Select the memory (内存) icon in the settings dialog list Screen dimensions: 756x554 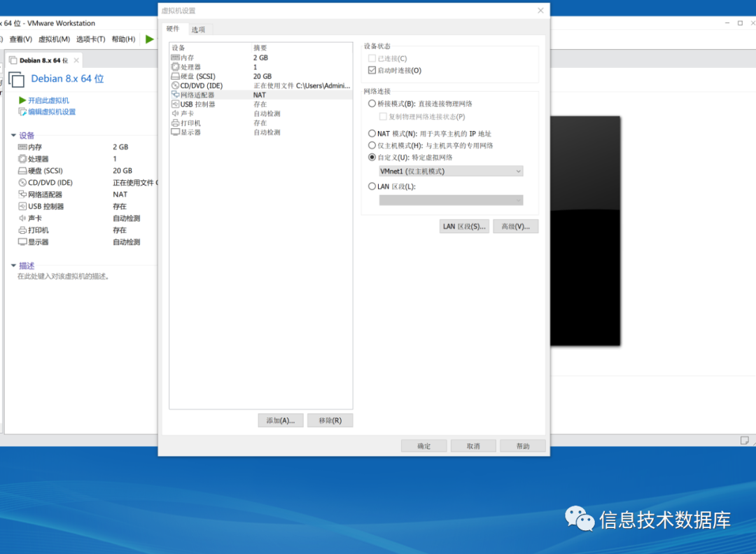[176, 57]
